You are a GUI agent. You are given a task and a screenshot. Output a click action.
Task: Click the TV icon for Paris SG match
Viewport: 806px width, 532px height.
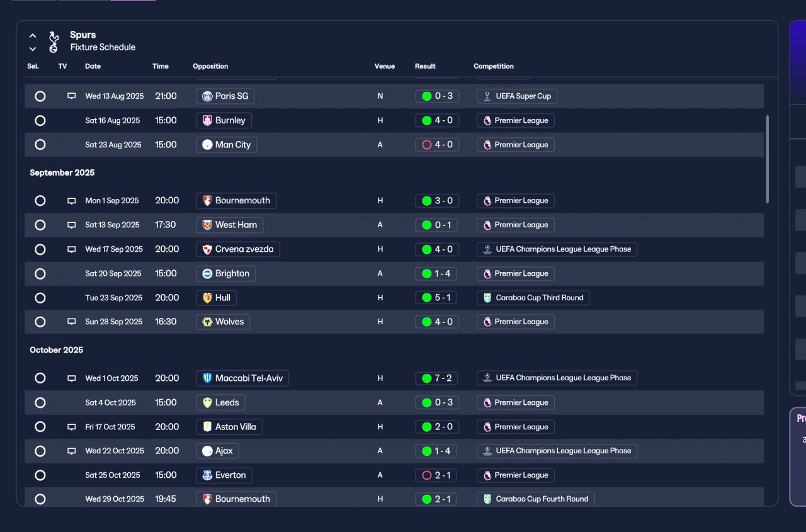72,96
